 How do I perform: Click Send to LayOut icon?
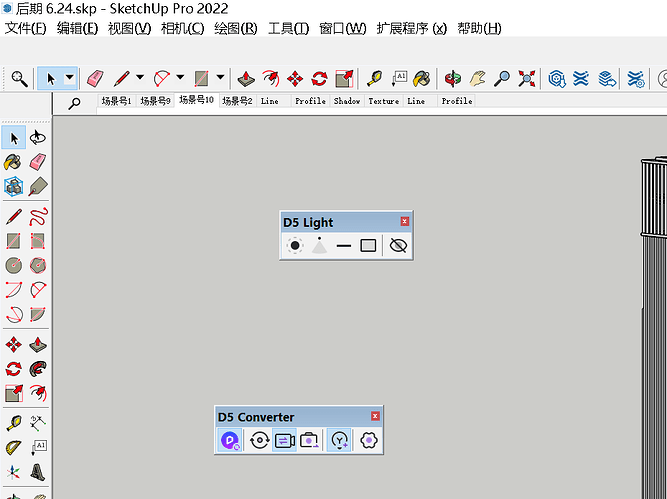pos(606,79)
